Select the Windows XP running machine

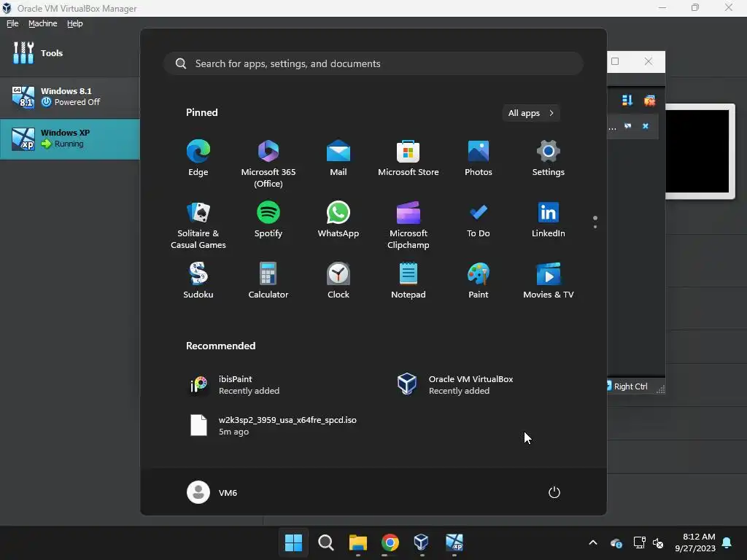tap(69, 139)
